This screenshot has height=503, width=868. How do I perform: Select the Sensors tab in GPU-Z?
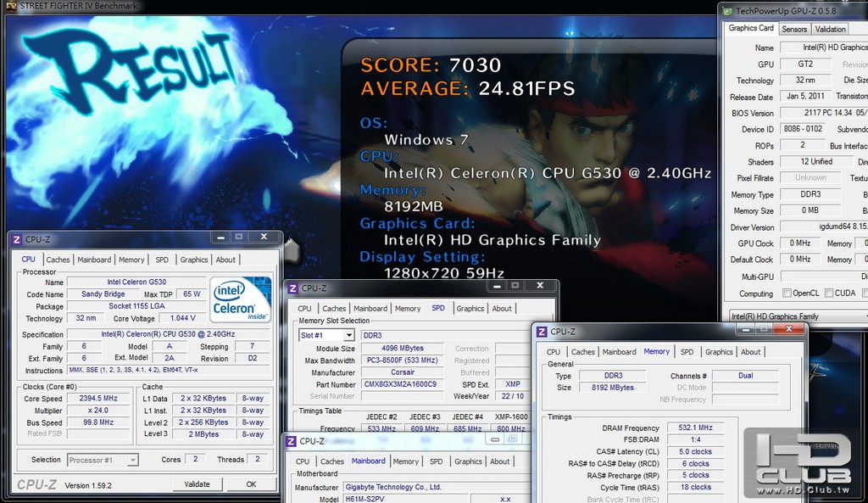pyautogui.click(x=794, y=29)
